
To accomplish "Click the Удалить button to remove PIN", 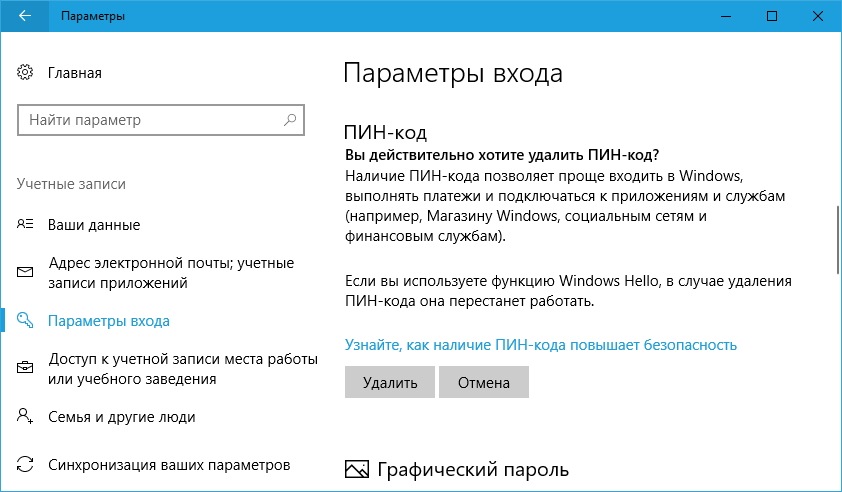I will pos(390,382).
